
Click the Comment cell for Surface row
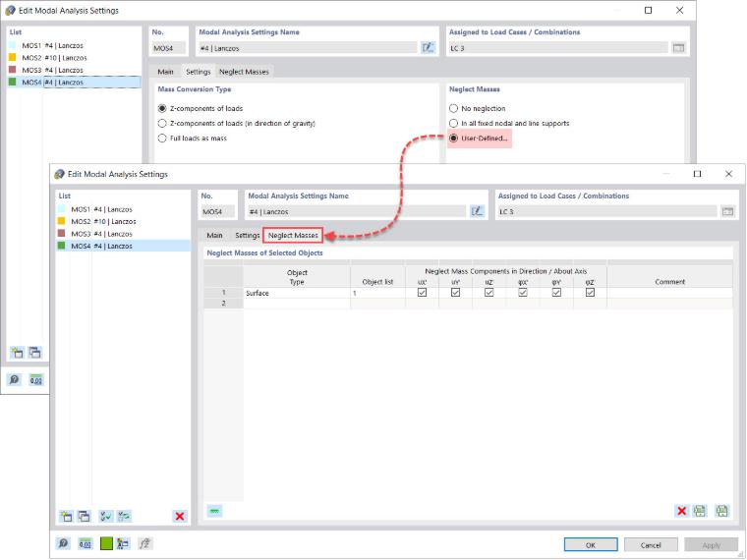click(x=669, y=293)
